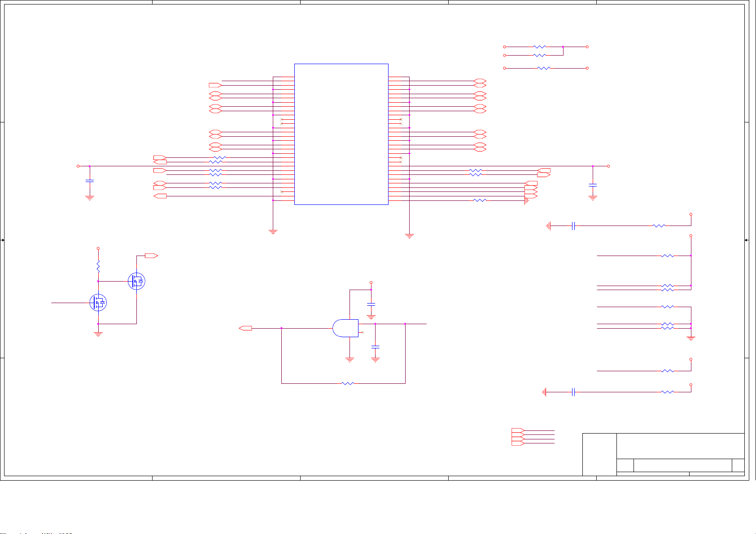Select the vertical pull-up resistor above the MOSFETs
The width and height of the screenshot is (756, 534).
98,267
